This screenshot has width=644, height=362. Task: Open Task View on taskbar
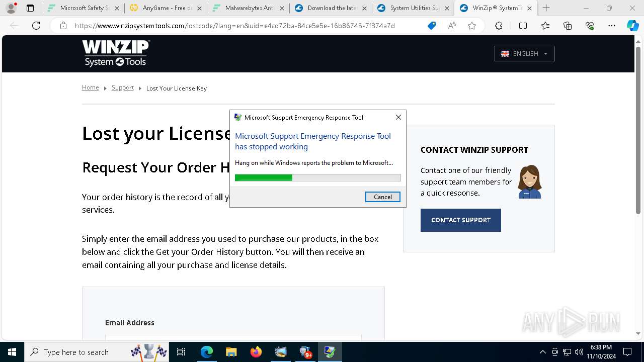[x=181, y=352]
